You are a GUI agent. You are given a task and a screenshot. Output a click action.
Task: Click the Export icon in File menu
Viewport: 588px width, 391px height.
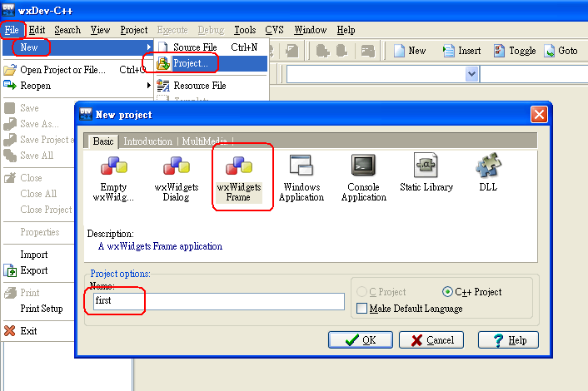pyautogui.click(x=10, y=270)
